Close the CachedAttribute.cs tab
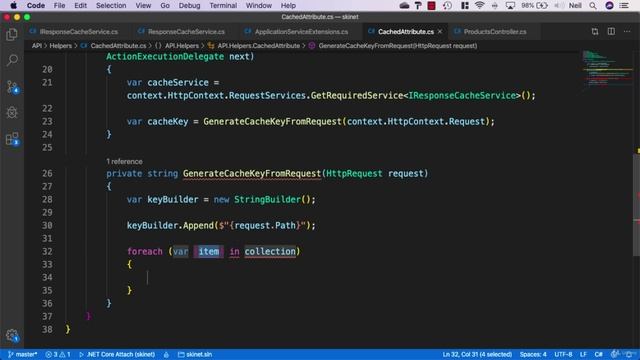 click(440, 31)
